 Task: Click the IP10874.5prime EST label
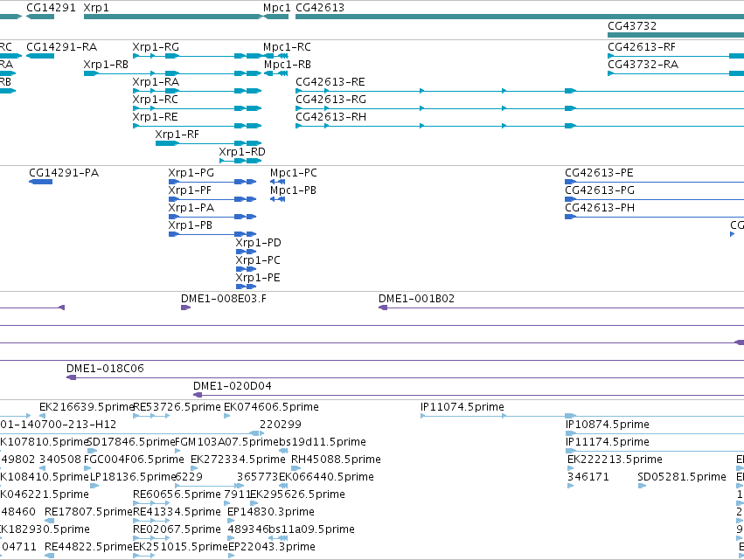[x=608, y=425]
